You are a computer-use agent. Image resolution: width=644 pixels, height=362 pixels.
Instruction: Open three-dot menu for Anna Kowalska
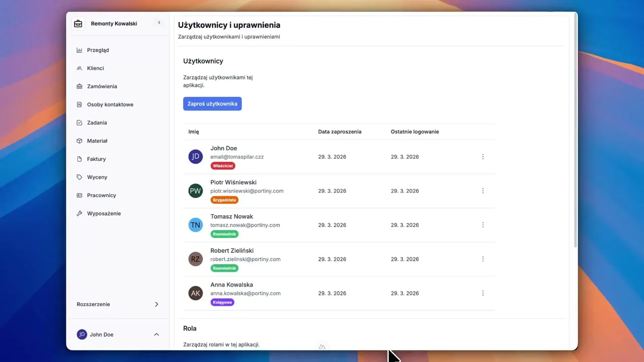coord(482,293)
